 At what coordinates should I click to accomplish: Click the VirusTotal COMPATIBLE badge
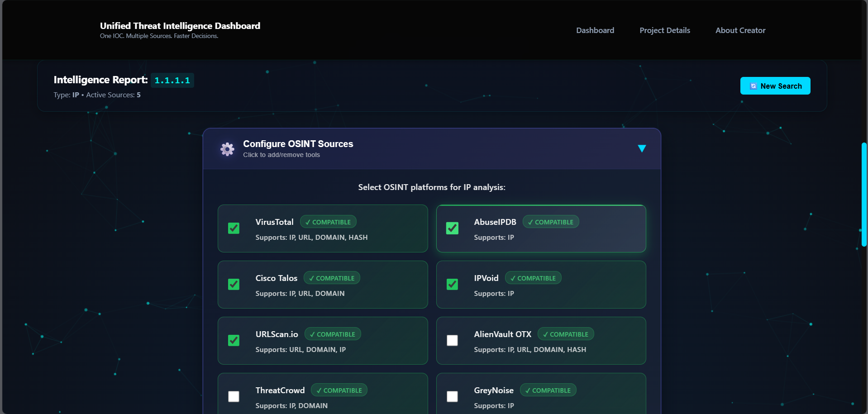pos(328,222)
